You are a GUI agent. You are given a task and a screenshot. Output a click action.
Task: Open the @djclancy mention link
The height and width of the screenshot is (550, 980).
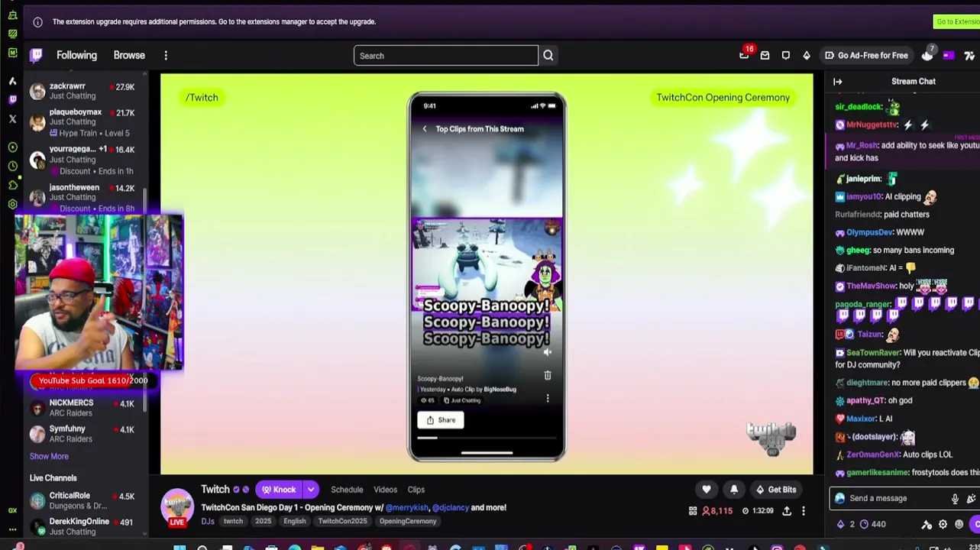(x=450, y=507)
